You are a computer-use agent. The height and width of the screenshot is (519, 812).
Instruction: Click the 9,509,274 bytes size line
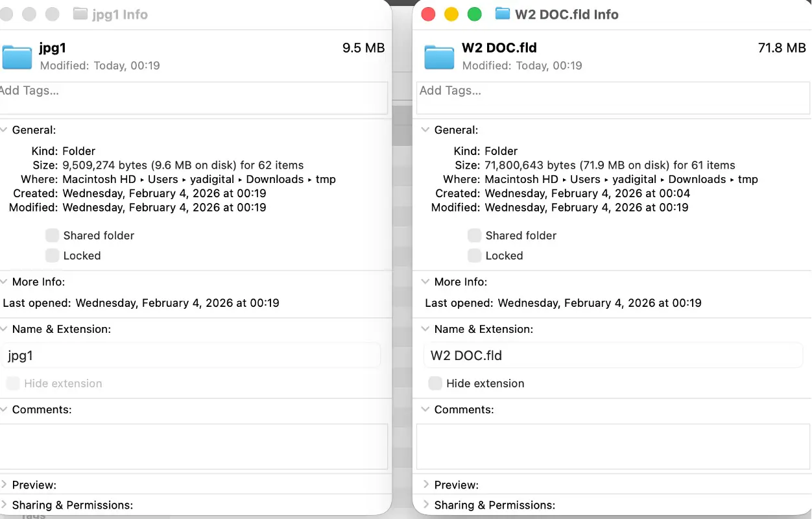pyautogui.click(x=183, y=165)
